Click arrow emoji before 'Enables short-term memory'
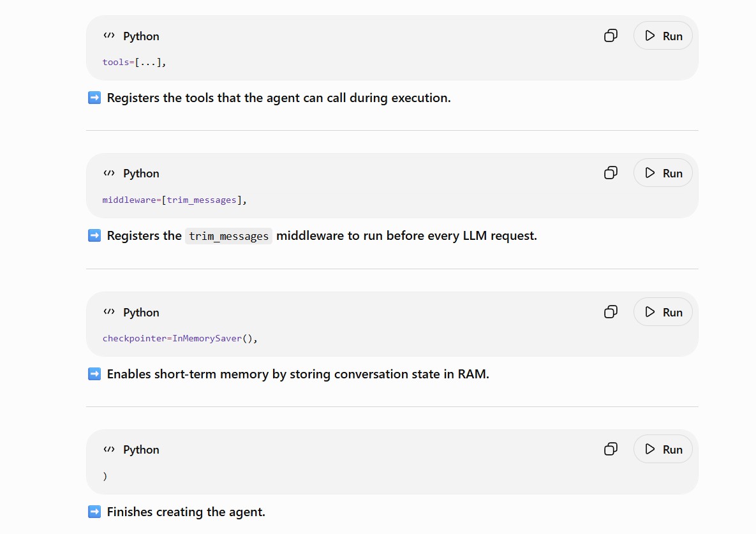 point(94,374)
